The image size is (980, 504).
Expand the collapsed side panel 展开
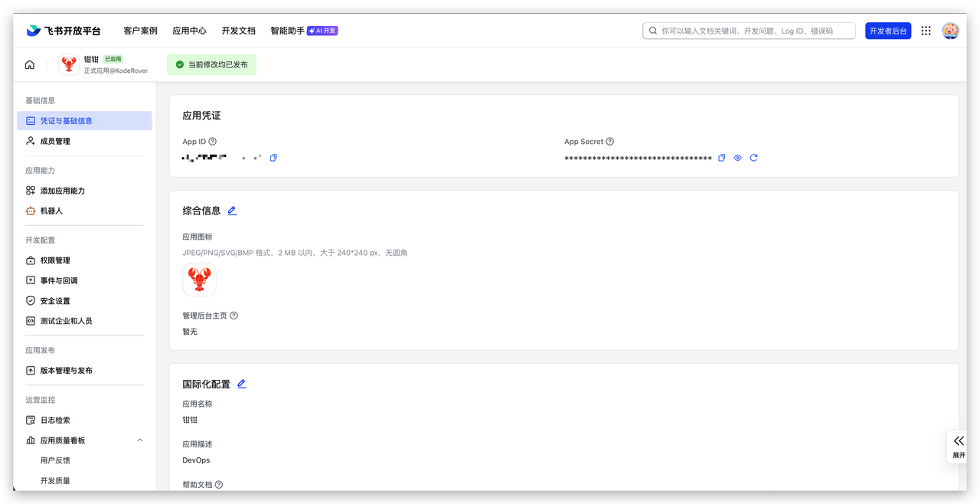pyautogui.click(x=958, y=446)
